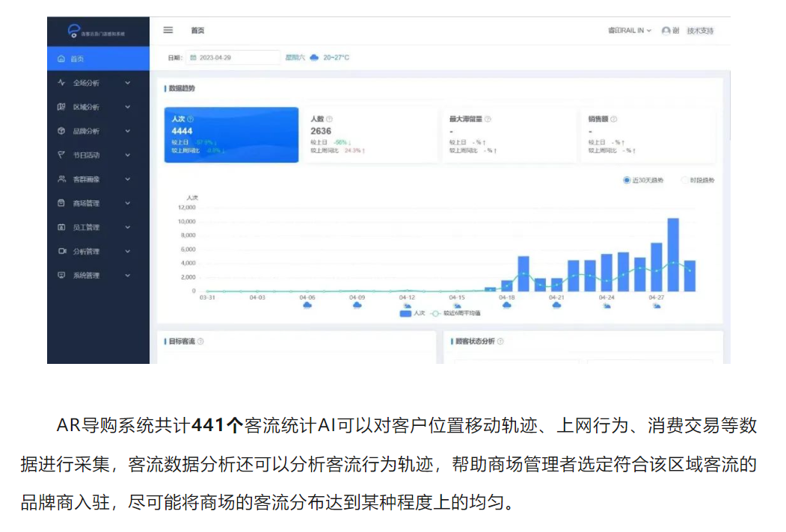
Task: Select the 时段趋势 radio option
Action: [x=684, y=180]
